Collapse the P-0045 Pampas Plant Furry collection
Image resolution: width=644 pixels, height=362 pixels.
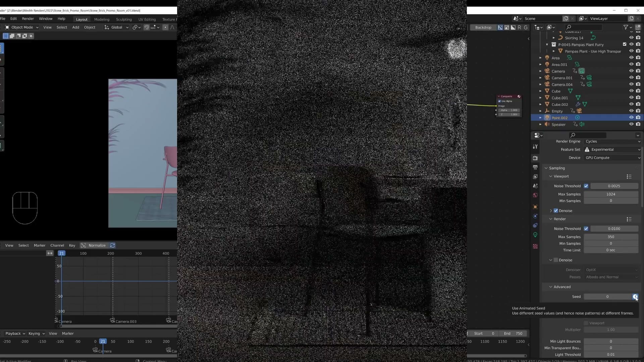[547, 45]
